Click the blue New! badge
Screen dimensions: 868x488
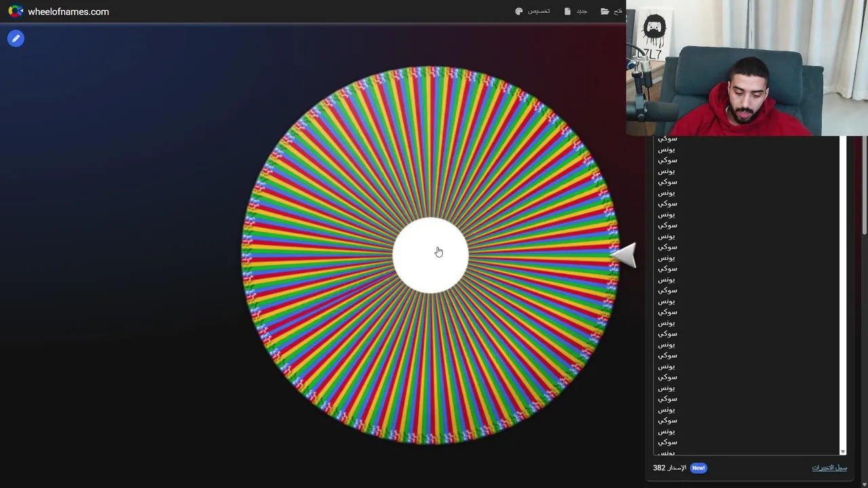coord(698,468)
